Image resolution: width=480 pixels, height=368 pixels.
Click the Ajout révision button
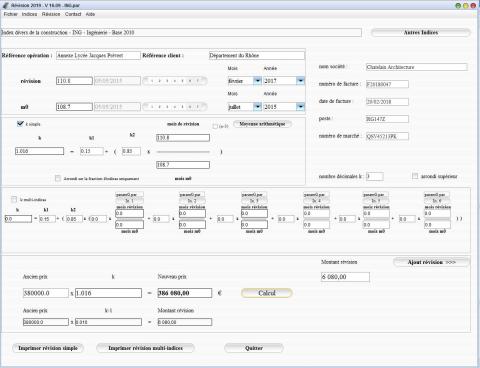coord(431,262)
